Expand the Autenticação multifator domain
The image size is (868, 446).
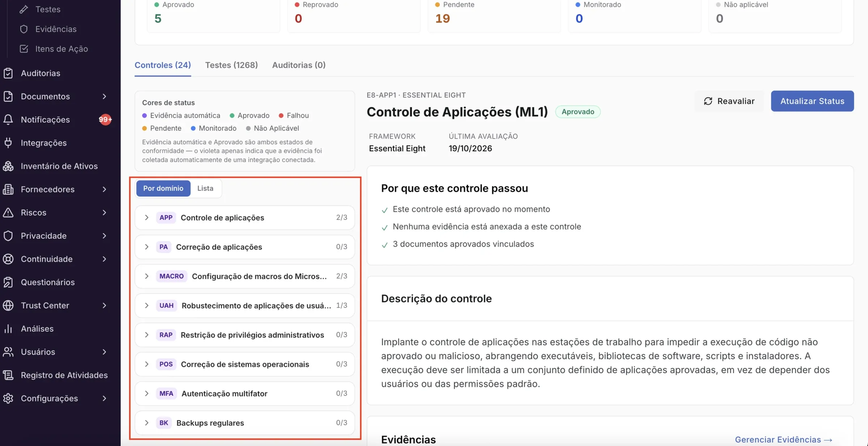[244, 394]
